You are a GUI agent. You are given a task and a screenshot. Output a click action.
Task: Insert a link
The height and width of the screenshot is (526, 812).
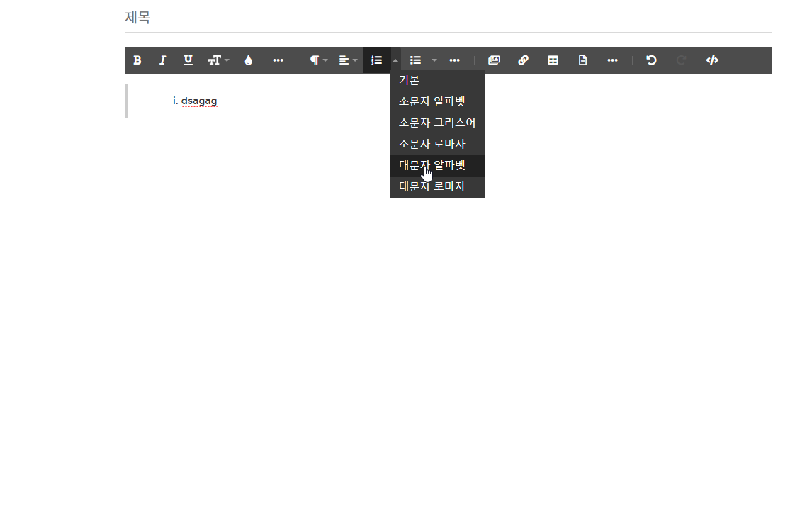pyautogui.click(x=523, y=60)
